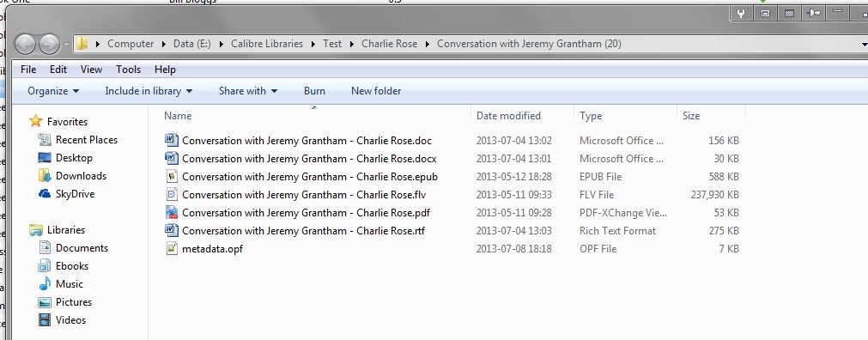The height and width of the screenshot is (340, 868).
Task: Sort by the Size column header
Action: pyautogui.click(x=691, y=116)
